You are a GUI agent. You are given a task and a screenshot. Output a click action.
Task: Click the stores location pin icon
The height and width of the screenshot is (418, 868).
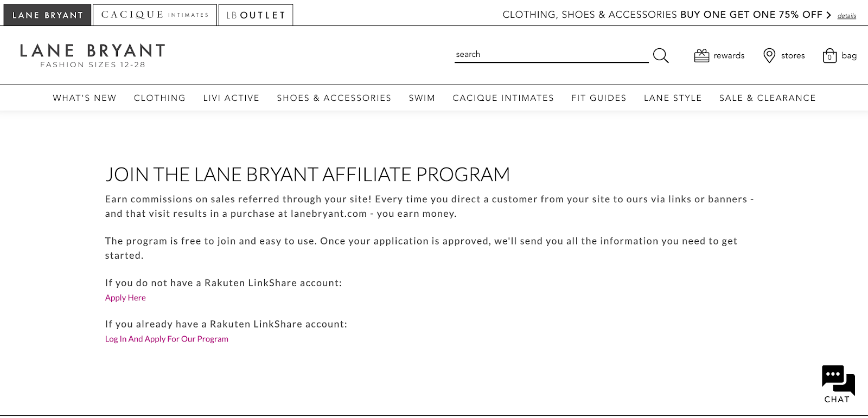point(769,55)
